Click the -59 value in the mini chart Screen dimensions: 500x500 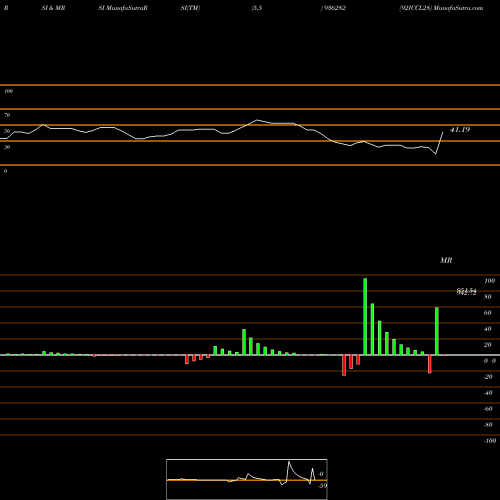322,486
